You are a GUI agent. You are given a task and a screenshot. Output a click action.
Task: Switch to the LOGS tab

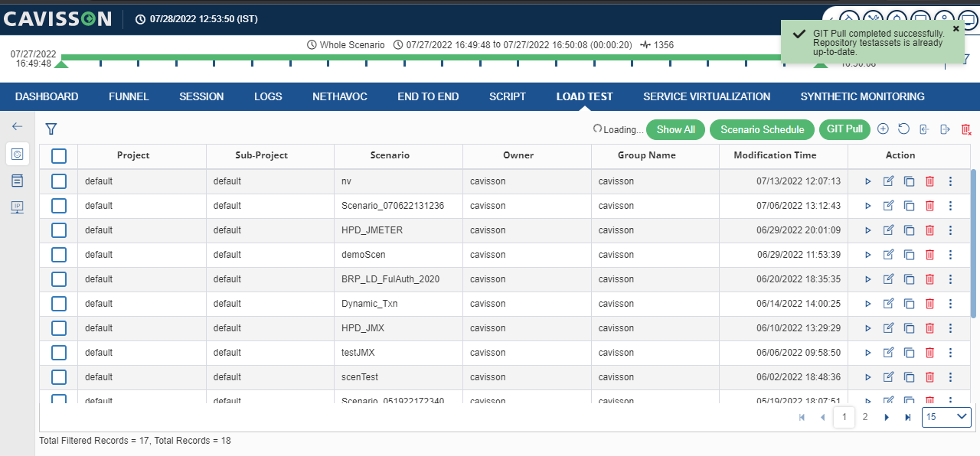click(268, 96)
